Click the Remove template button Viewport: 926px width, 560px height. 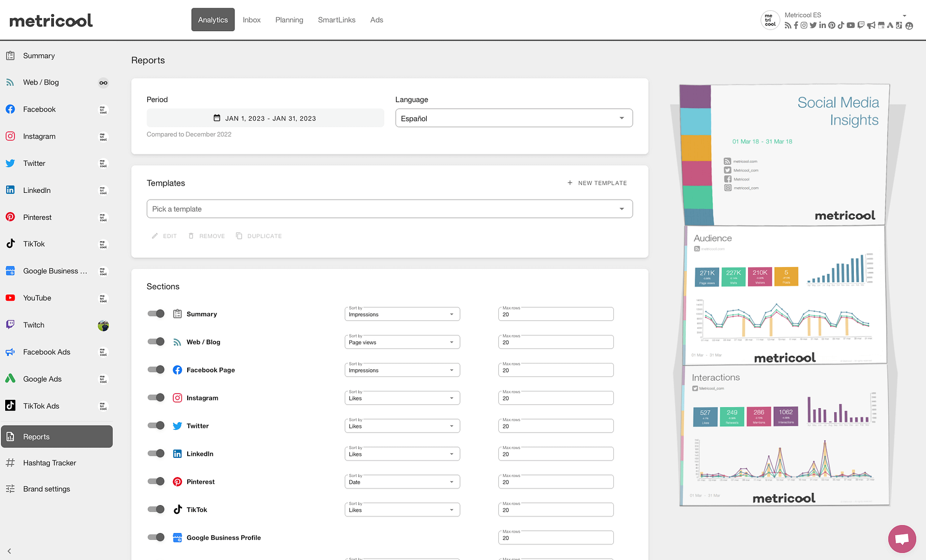pyautogui.click(x=206, y=236)
